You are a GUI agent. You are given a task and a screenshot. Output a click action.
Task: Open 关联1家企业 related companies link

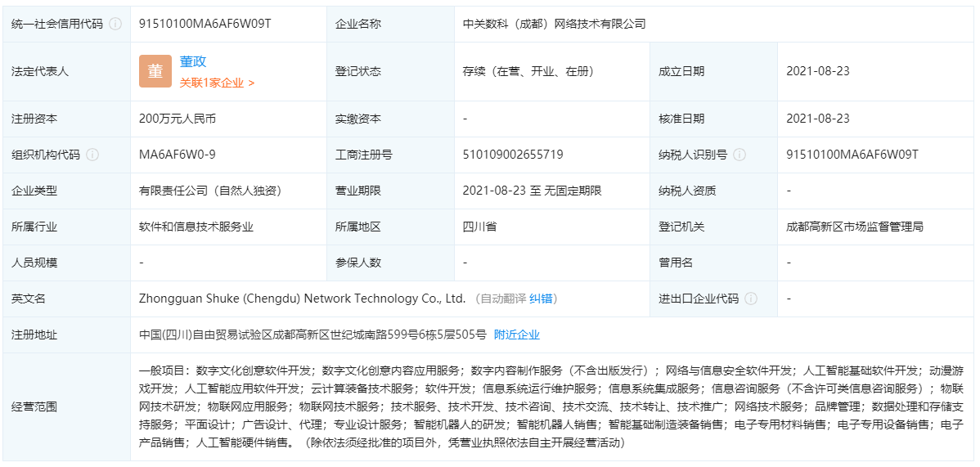click(x=217, y=83)
